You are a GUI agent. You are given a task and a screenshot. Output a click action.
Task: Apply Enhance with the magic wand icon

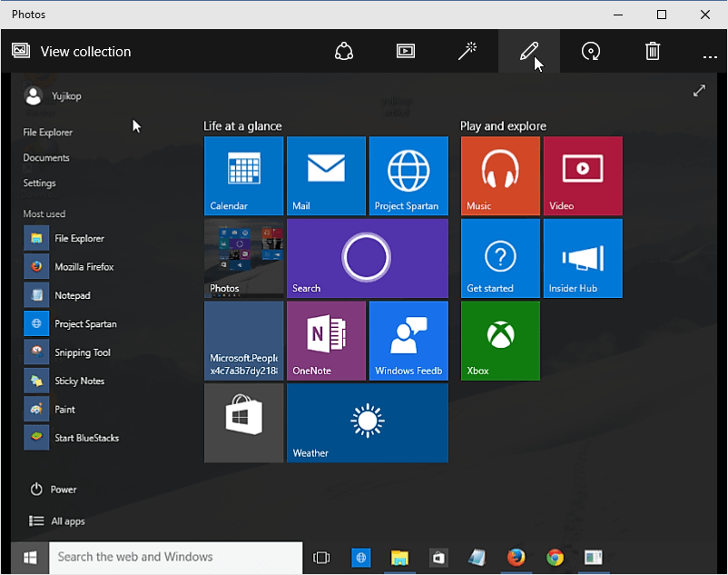coord(467,51)
